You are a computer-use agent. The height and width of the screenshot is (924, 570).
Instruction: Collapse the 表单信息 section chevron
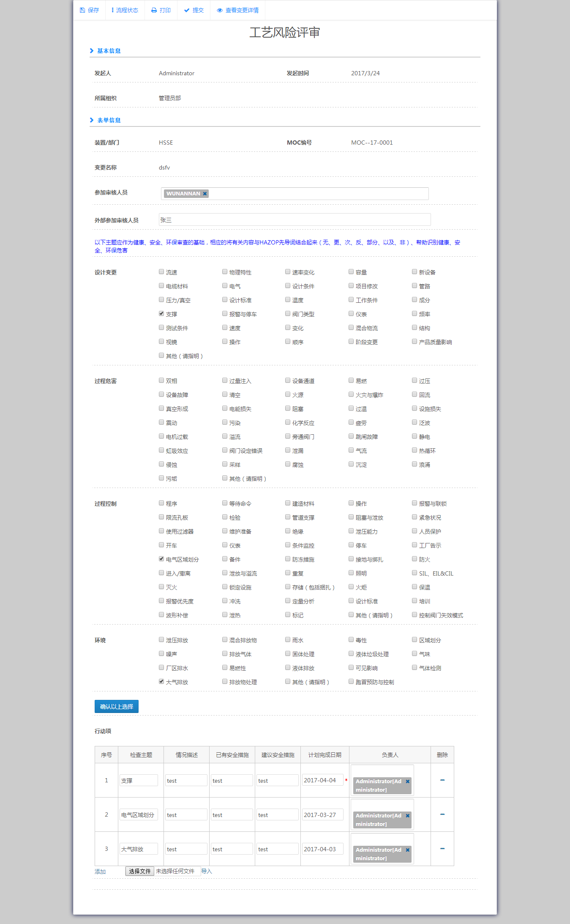92,120
